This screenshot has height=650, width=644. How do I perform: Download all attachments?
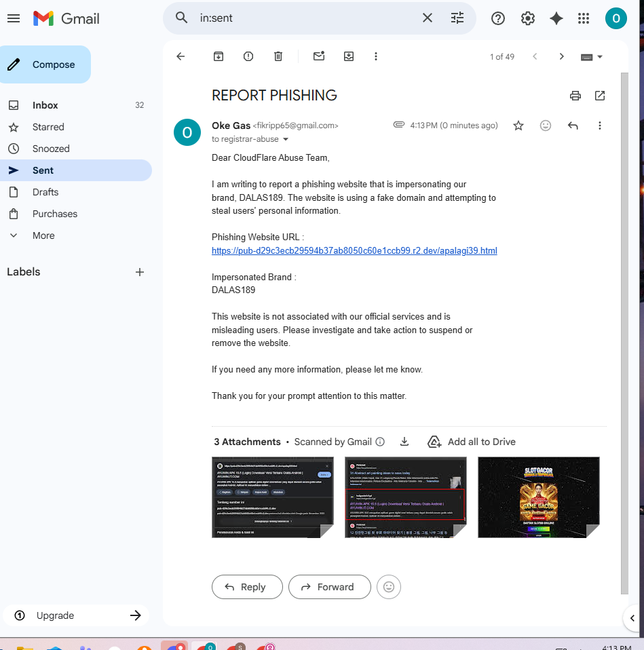click(404, 442)
